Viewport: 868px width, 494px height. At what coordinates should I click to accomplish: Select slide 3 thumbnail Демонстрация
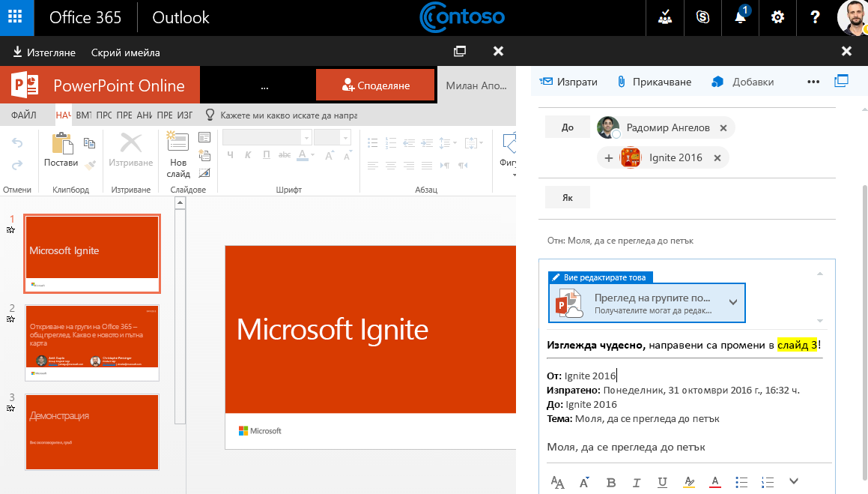(x=92, y=432)
